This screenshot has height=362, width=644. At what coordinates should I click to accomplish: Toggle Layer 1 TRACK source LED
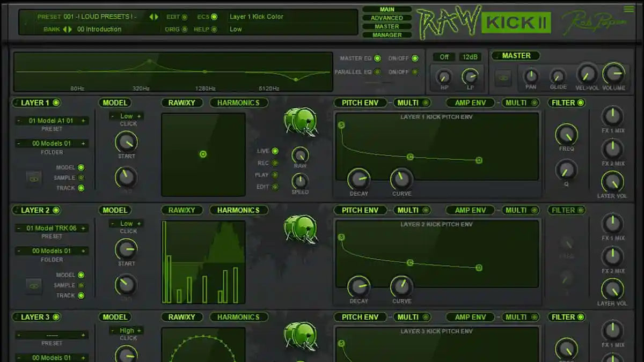coord(81,188)
